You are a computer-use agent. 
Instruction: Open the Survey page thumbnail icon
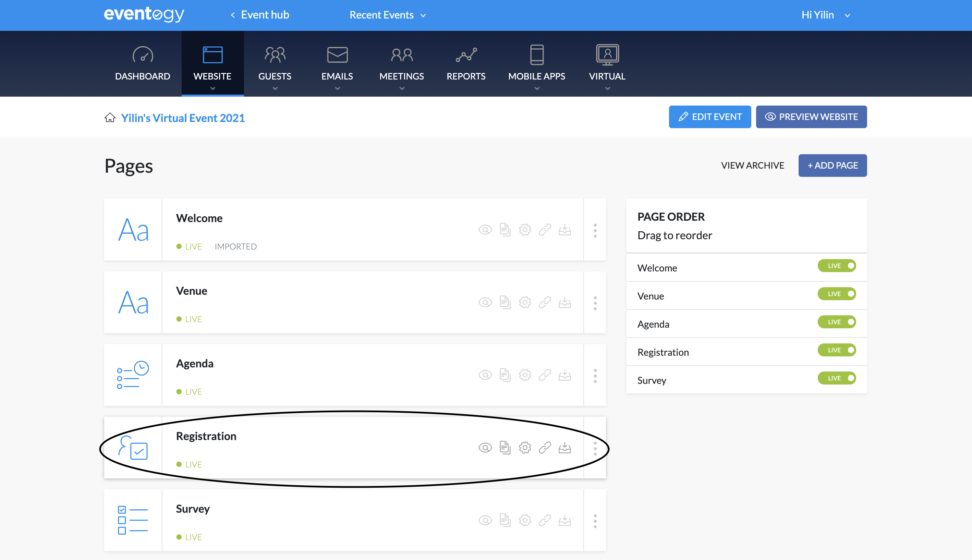[x=133, y=520]
